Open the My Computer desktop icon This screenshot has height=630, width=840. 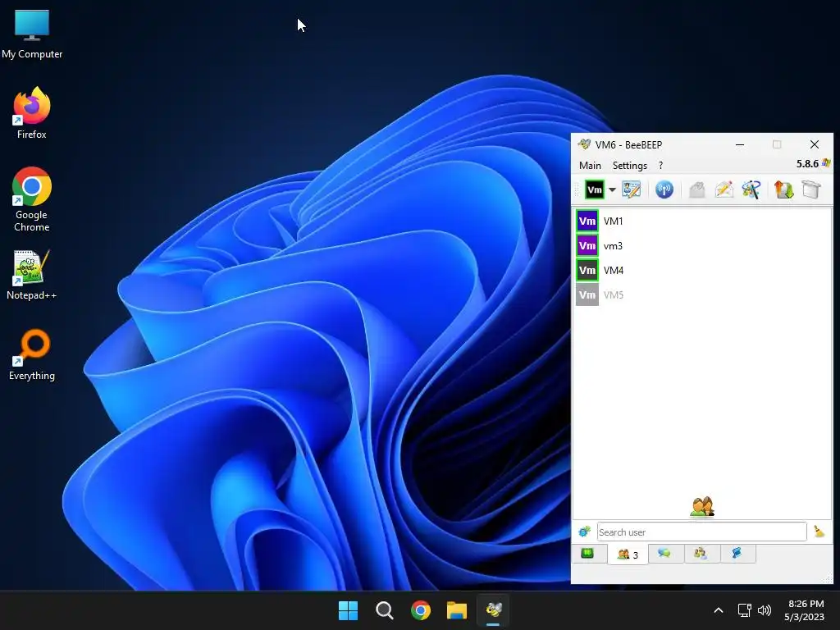pos(32,34)
